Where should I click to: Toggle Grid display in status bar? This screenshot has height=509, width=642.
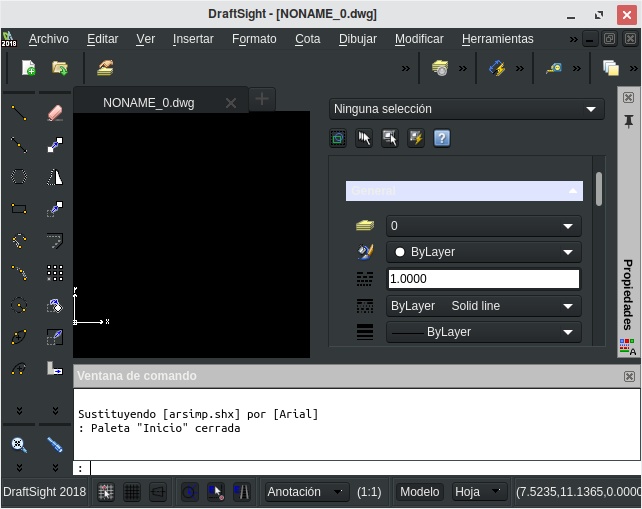tap(132, 492)
